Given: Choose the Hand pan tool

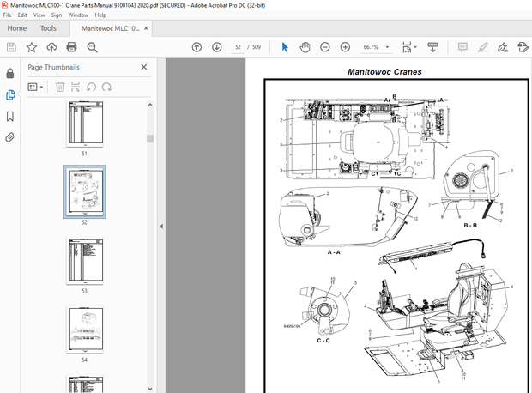Looking at the screenshot, I should click(x=305, y=47).
